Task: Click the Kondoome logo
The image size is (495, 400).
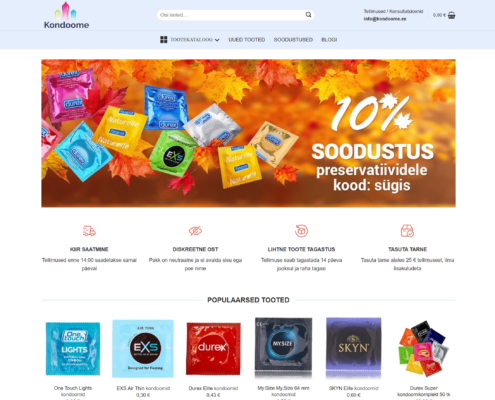Action: click(66, 16)
